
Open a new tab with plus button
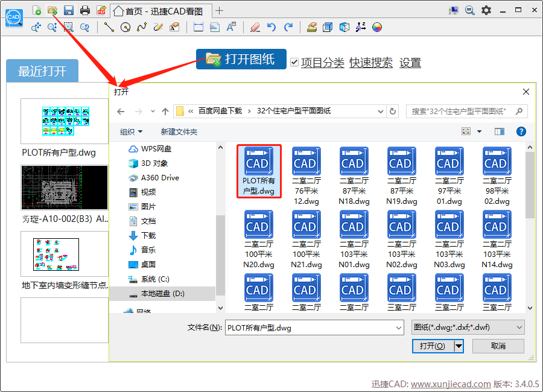point(219,11)
